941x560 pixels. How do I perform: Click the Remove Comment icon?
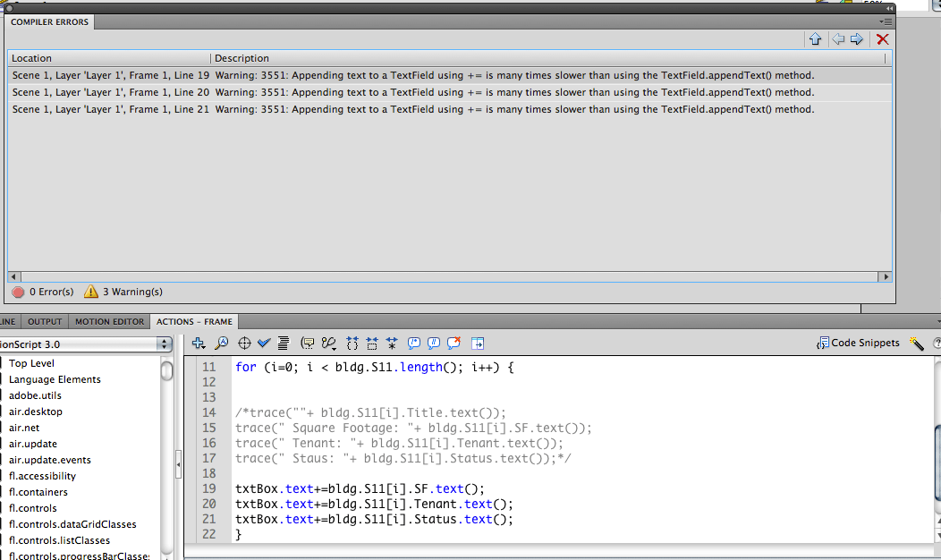coord(454,343)
